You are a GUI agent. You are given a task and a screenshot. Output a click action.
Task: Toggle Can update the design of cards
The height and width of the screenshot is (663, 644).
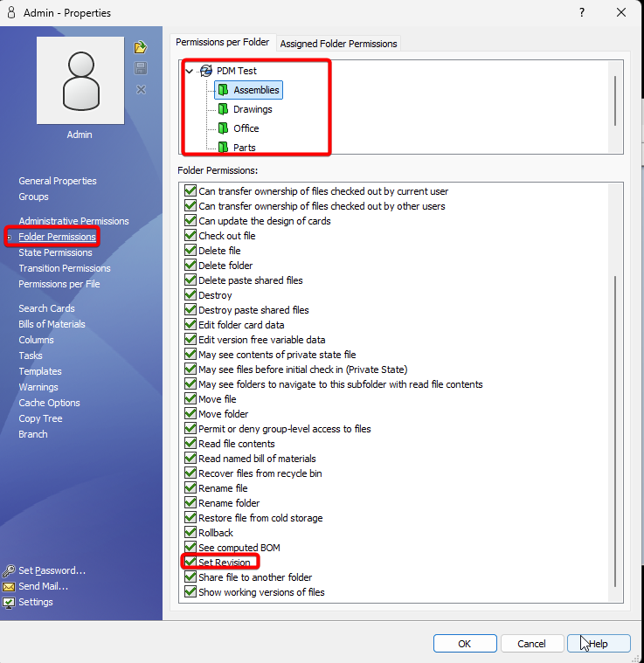tap(190, 220)
